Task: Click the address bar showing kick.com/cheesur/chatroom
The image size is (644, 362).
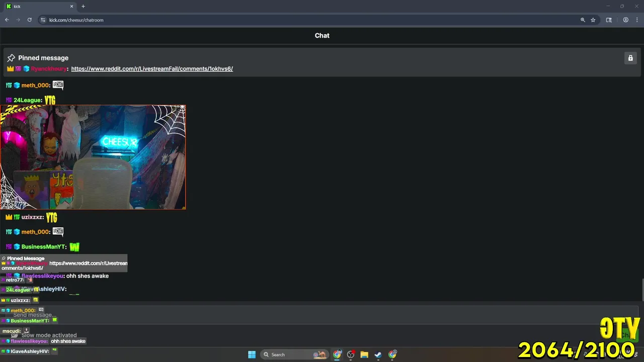Action: tap(312, 20)
